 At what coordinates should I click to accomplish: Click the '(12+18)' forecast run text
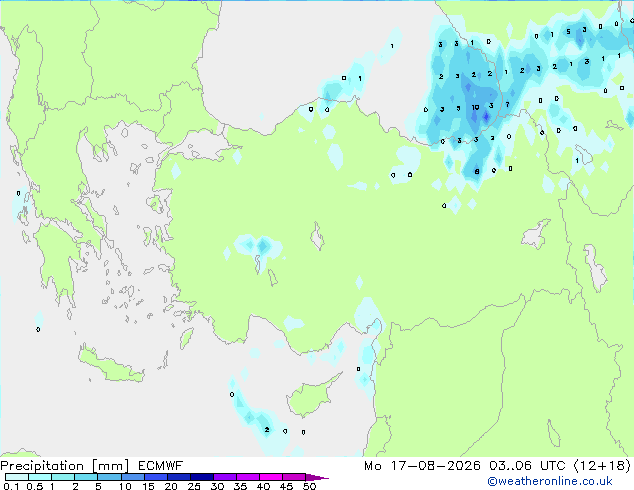click(x=602, y=466)
